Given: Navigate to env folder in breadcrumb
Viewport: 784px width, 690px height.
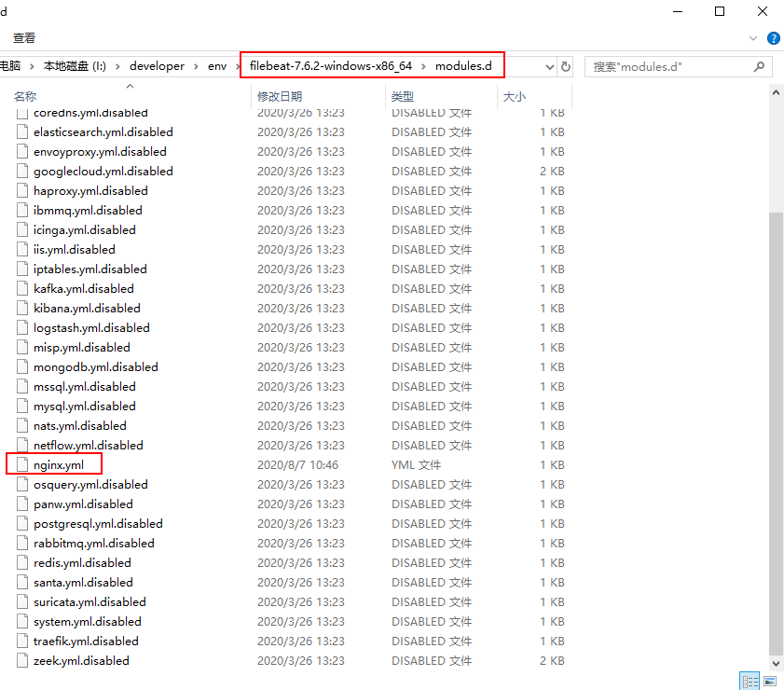Looking at the screenshot, I should [217, 66].
